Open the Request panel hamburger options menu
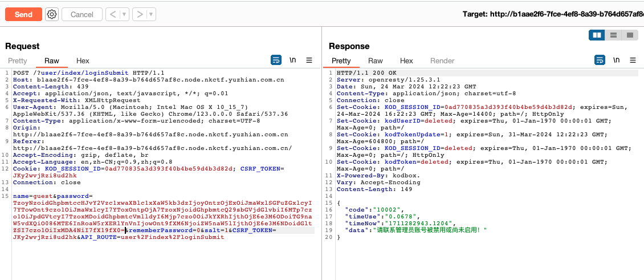Image resolution: width=644 pixels, height=280 pixels. (x=309, y=60)
